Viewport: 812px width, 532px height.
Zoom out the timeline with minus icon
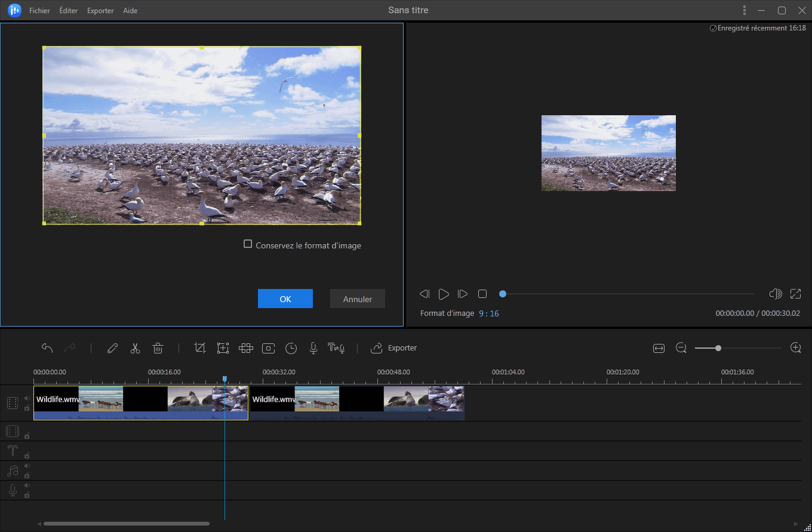point(681,348)
